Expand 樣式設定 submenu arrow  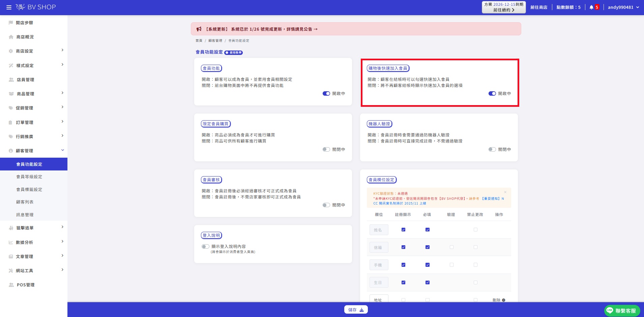coord(62,65)
